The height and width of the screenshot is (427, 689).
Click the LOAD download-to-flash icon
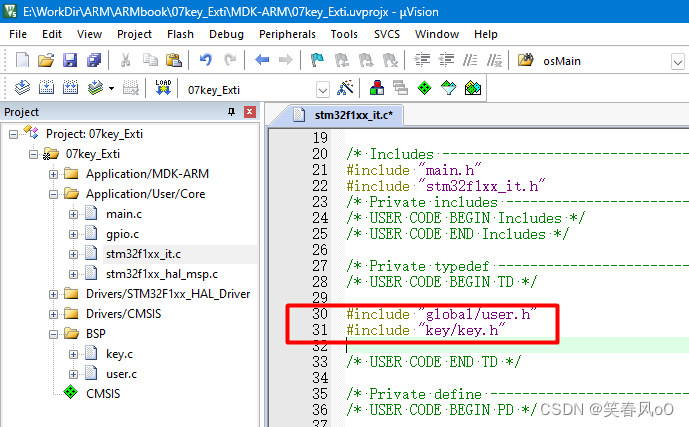tap(163, 87)
